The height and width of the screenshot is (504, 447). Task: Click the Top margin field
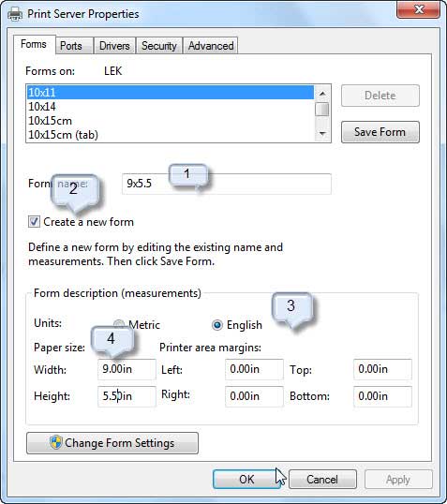382,369
